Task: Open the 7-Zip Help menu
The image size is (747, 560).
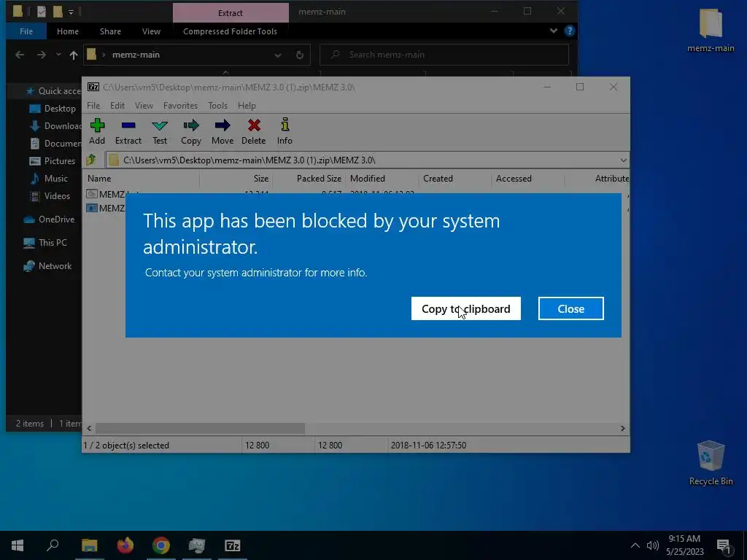Action: [x=247, y=106]
